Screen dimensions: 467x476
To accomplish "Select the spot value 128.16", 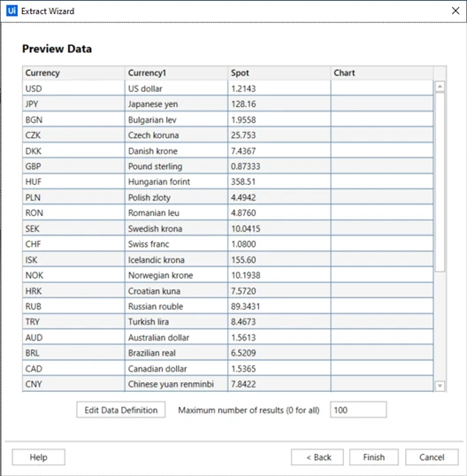I will coord(279,104).
